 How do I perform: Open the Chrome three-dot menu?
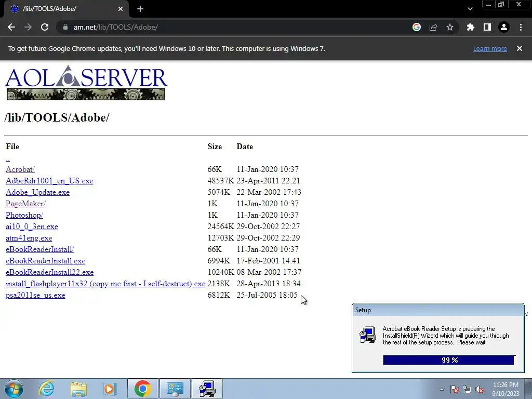521,27
